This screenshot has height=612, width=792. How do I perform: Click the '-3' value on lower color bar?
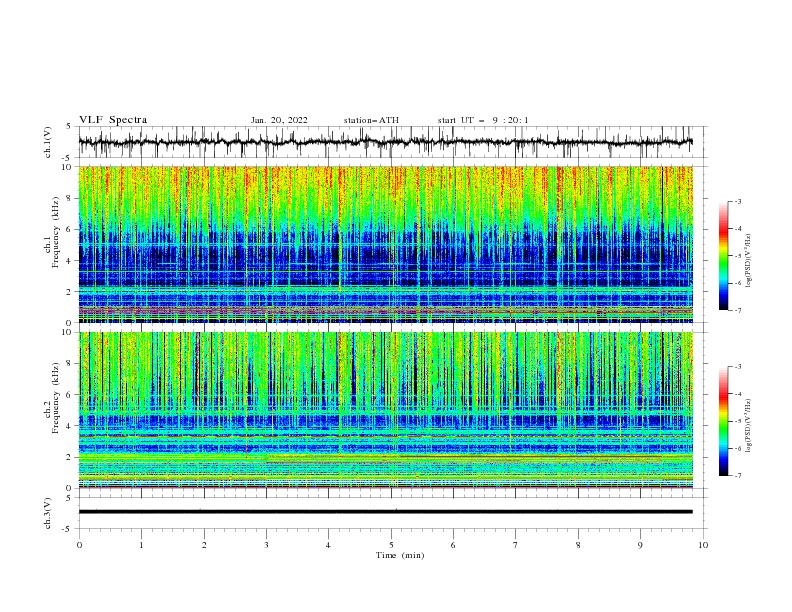[737, 367]
